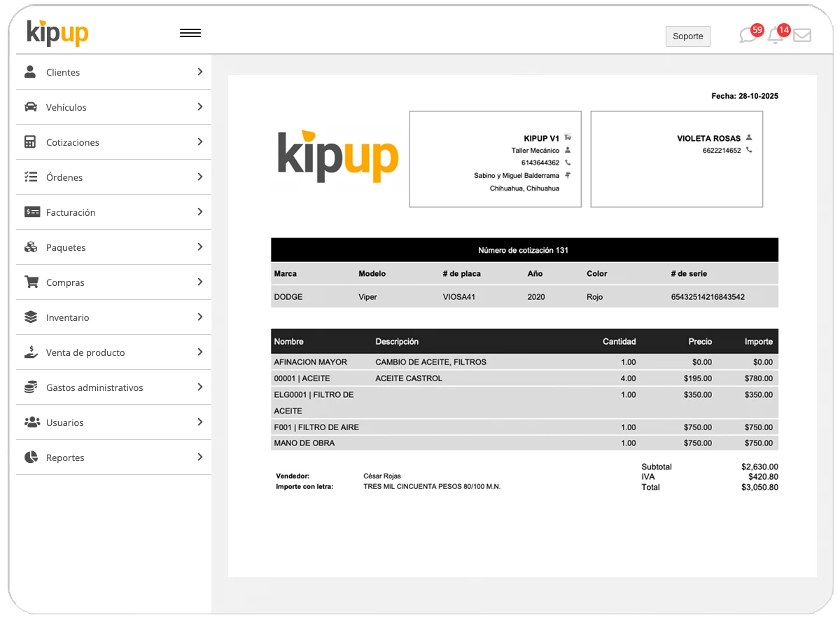Open the chat messages icon with 59 badge

pyautogui.click(x=748, y=36)
